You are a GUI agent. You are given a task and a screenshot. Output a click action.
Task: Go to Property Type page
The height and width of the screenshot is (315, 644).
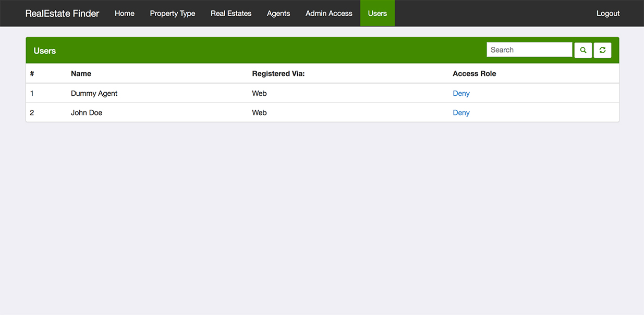[x=173, y=13]
